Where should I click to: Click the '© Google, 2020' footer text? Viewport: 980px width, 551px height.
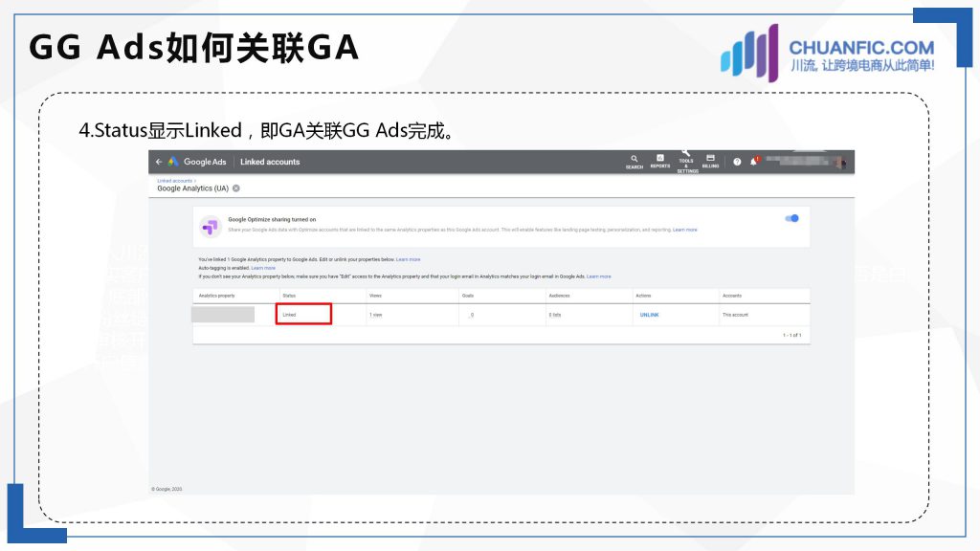[167, 489]
